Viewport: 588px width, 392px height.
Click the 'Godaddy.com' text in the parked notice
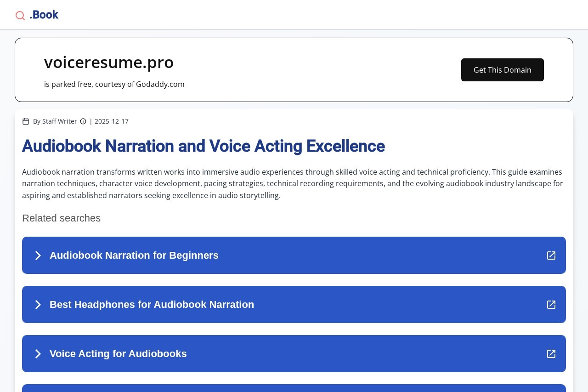[x=160, y=84]
